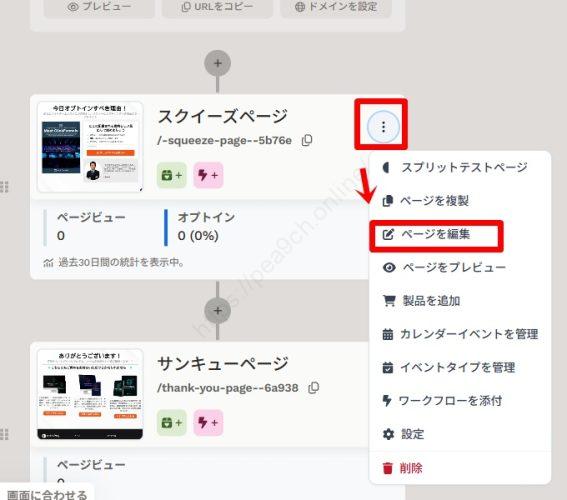Open カレンダーイベントを管理 option
Image resolution: width=567 pixels, height=500 pixels.
click(460, 334)
